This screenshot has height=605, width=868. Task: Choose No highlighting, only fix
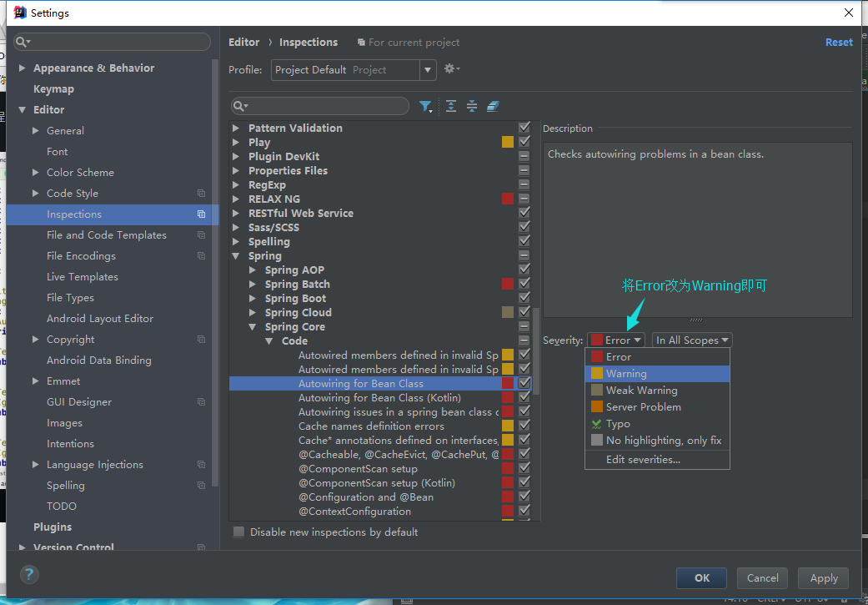coord(658,441)
